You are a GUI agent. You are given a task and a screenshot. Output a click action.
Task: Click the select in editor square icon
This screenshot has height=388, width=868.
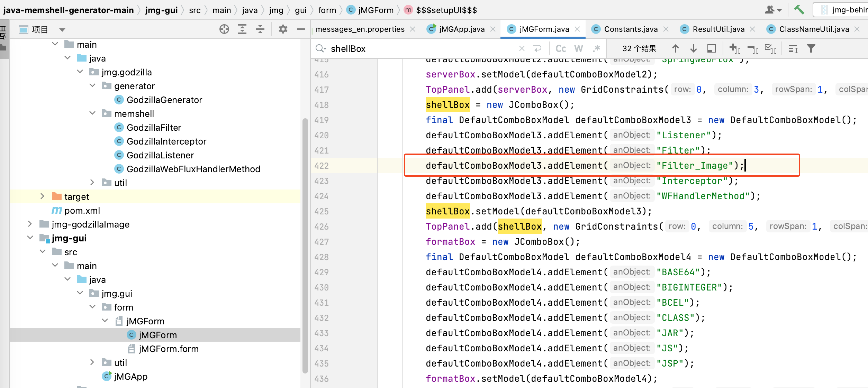pos(712,48)
